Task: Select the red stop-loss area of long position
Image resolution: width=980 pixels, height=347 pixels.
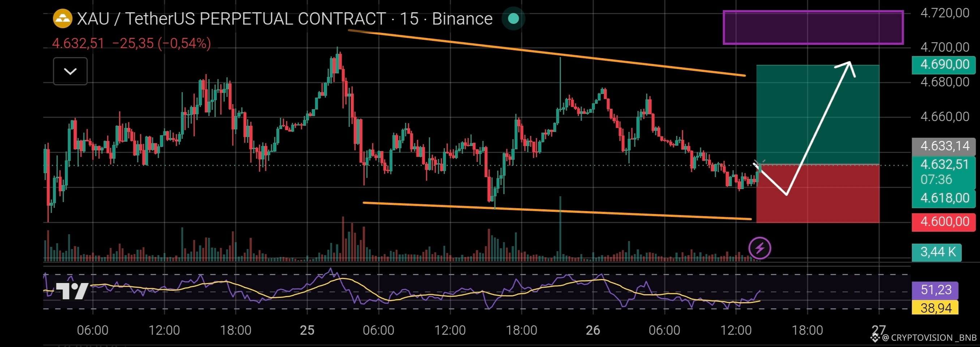Action: 818,193
